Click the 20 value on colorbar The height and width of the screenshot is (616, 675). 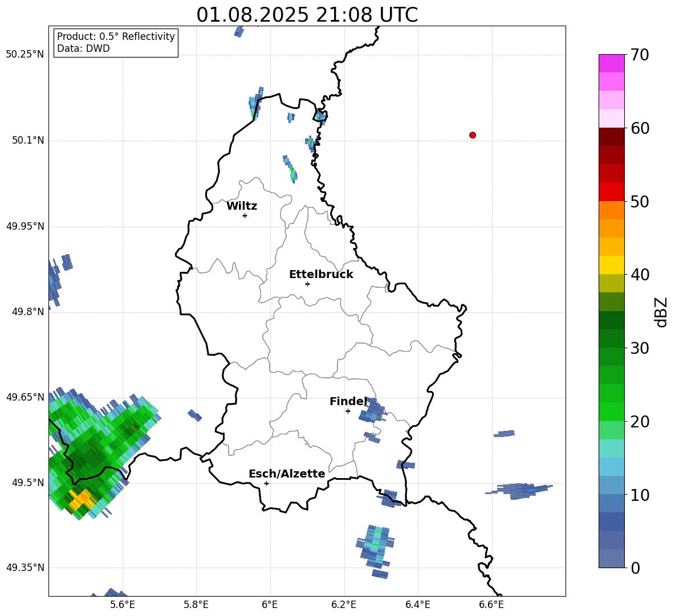tap(640, 421)
